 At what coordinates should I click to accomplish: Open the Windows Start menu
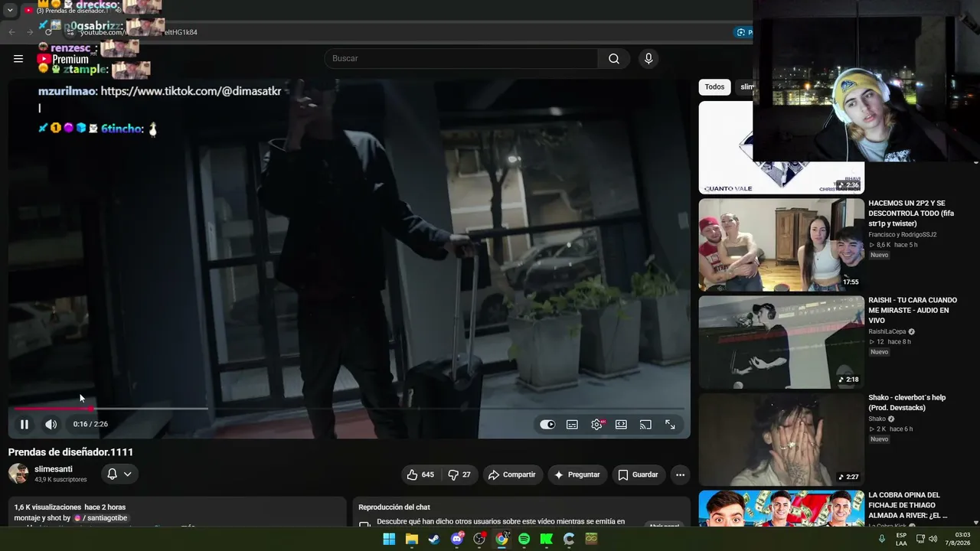pyautogui.click(x=389, y=539)
